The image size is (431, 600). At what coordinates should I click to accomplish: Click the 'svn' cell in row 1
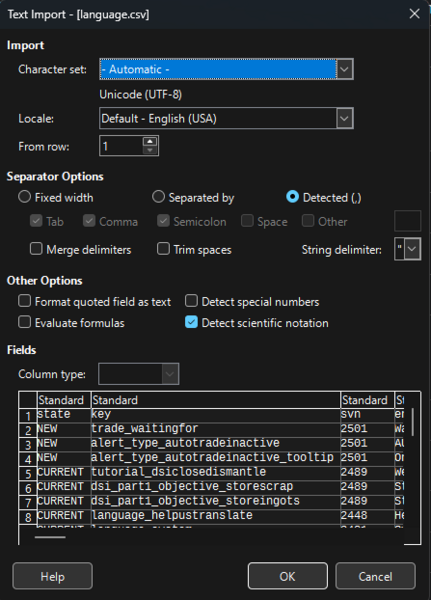367,414
